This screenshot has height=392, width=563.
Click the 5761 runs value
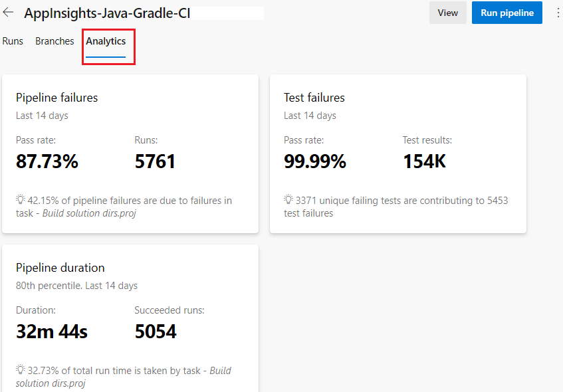coord(155,161)
